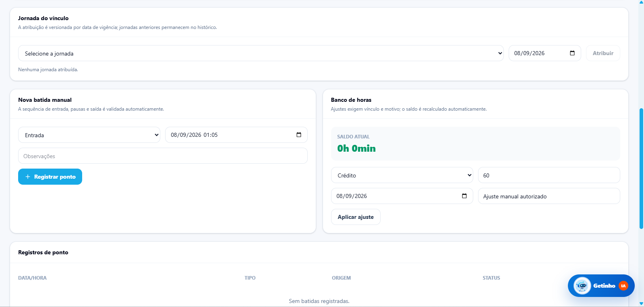Open the Getinho assistant chat button
644x307 pixels.
(601, 286)
